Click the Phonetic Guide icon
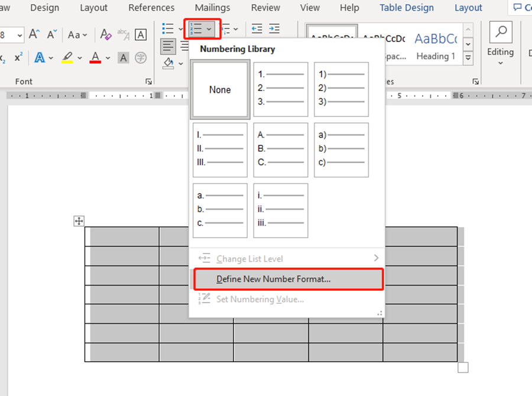The width and height of the screenshot is (532, 396). [x=123, y=34]
